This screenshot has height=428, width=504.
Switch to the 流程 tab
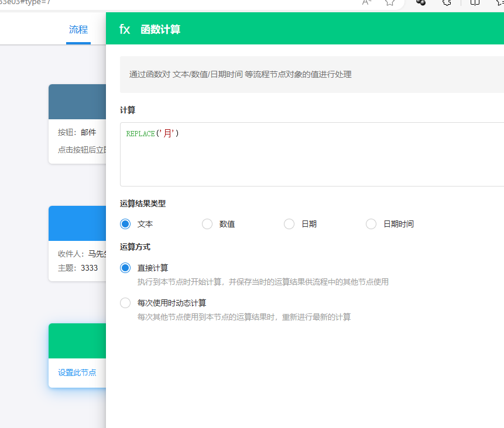(78, 30)
